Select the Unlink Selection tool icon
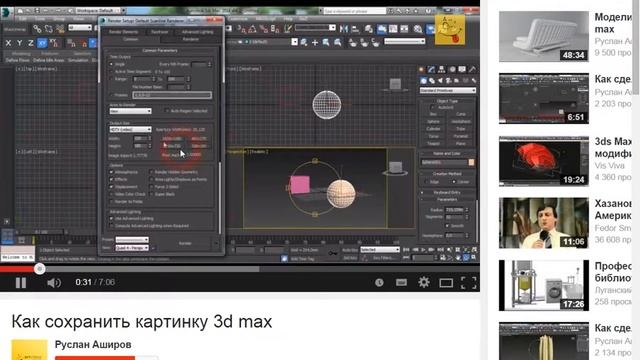 (x=49, y=29)
